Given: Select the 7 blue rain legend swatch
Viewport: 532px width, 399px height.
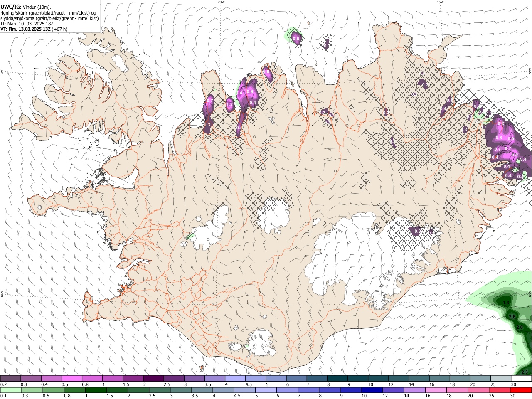Looking at the screenshot, I should click(x=308, y=390).
